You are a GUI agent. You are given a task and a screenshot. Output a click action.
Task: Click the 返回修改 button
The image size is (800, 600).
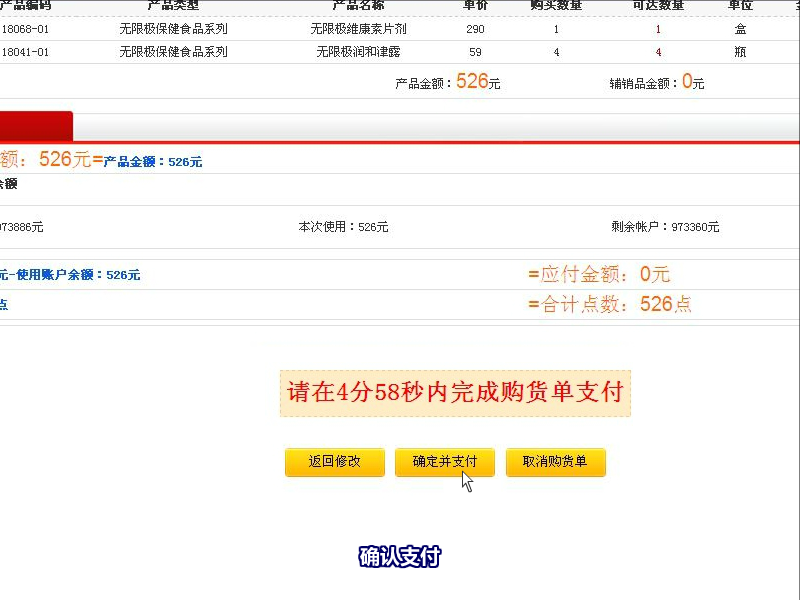(335, 462)
